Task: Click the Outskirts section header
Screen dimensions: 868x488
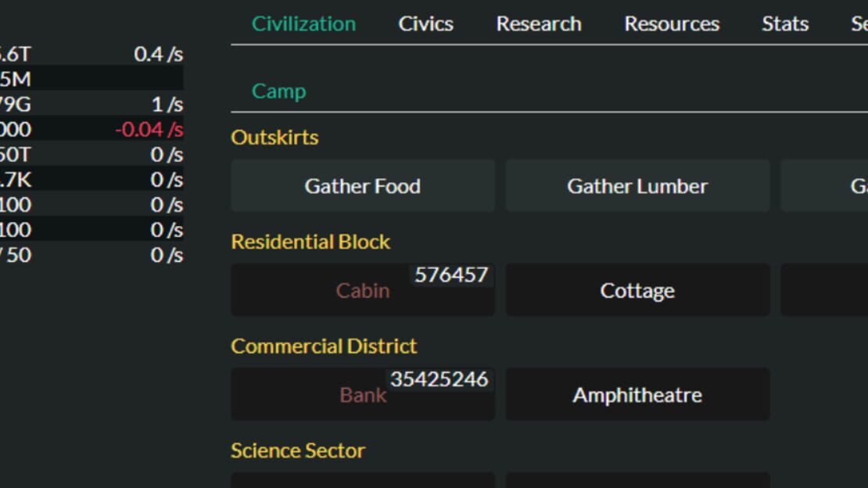Action: pos(274,138)
